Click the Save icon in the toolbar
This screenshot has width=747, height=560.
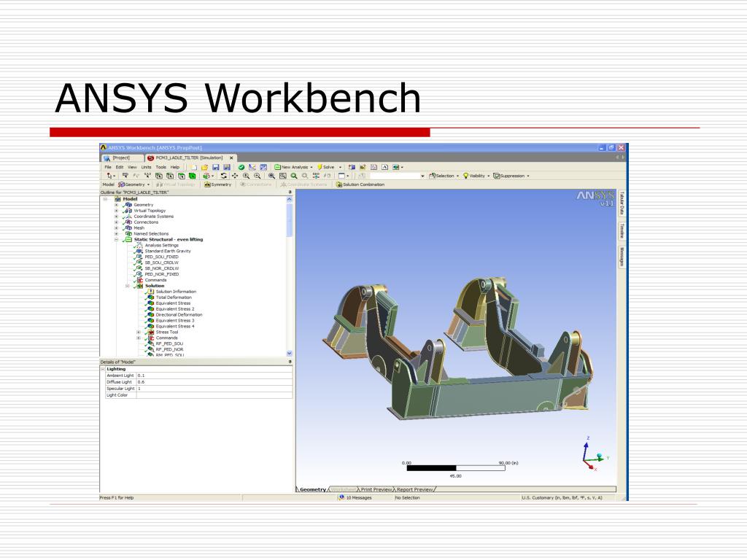point(216,167)
